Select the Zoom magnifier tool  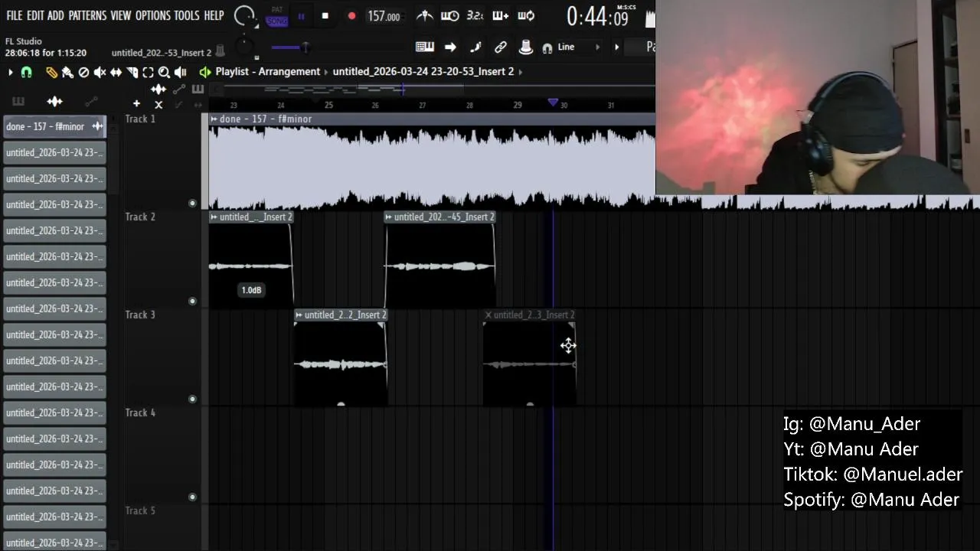[x=164, y=72]
